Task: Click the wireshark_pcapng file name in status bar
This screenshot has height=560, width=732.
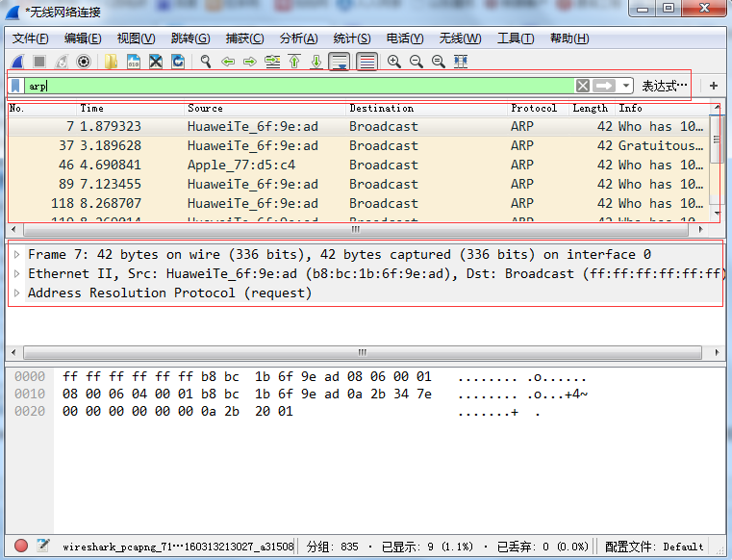Action: point(178,547)
